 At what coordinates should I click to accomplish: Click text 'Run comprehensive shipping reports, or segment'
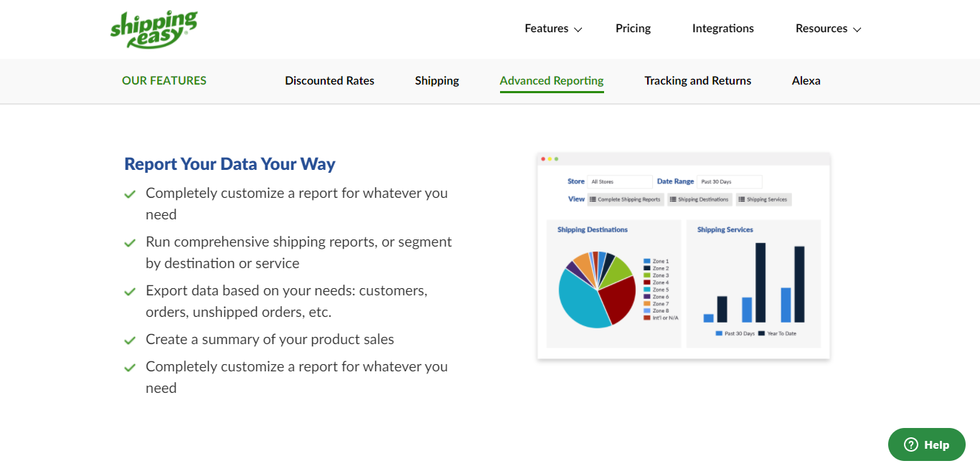[x=298, y=242]
